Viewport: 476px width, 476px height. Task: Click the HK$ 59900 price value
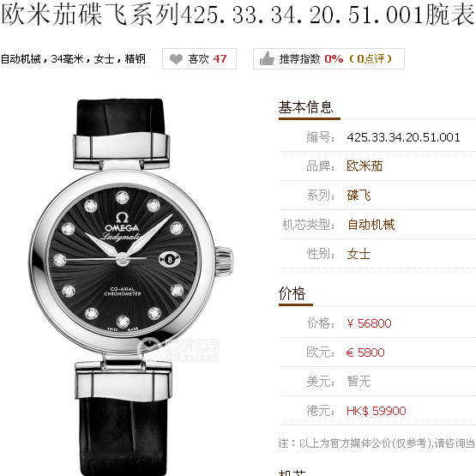tap(377, 411)
